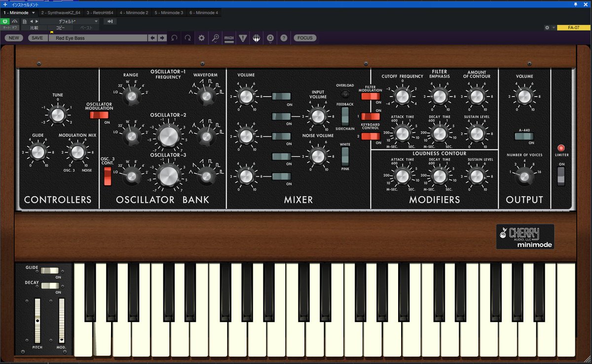Pin the instrument window with pushpin

(576, 4)
